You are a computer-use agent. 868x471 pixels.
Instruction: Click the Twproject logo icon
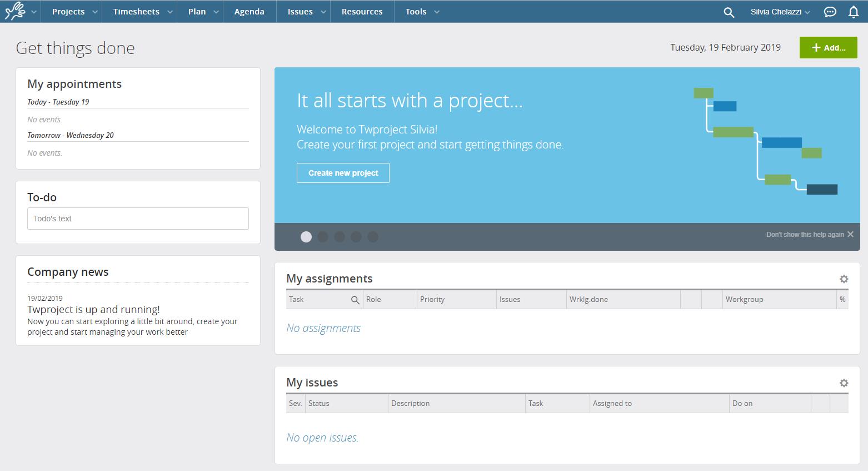point(15,11)
